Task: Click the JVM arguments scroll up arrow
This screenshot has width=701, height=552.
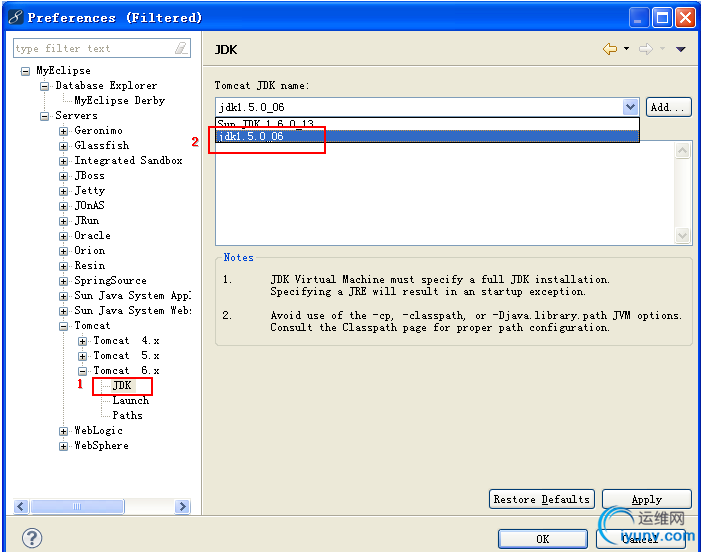Action: 682,151
